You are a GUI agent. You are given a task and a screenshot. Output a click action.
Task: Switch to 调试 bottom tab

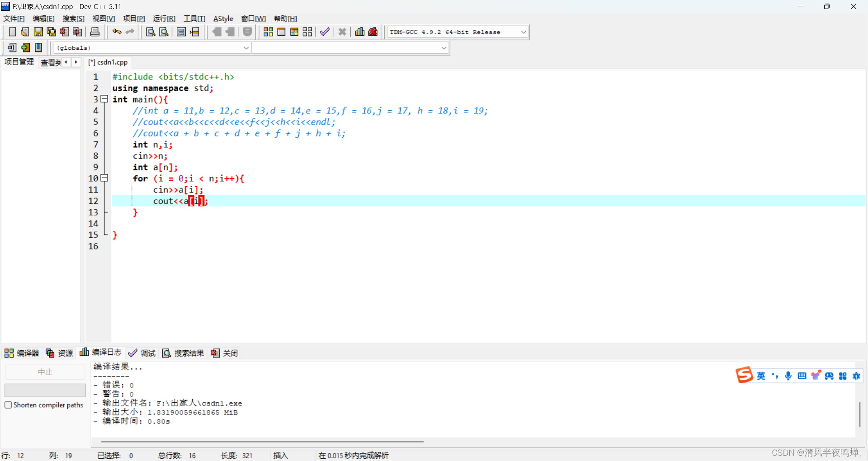(142, 353)
